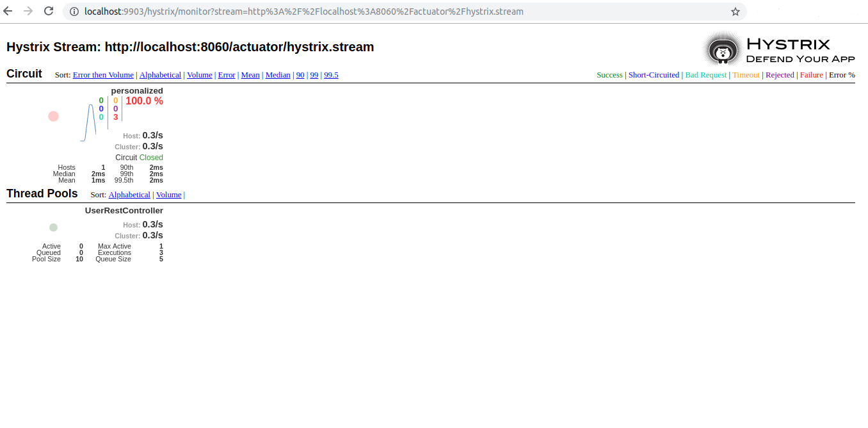
Task: Click the green Success legend label
Action: [609, 75]
